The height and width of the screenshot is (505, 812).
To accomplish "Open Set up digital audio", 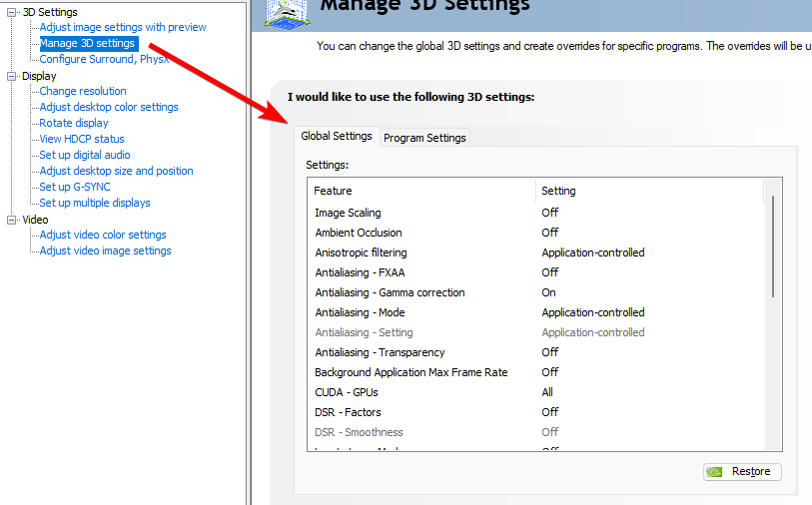I will click(85, 156).
